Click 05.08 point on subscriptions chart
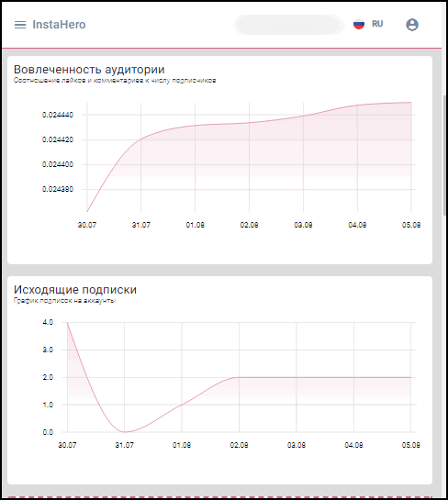This screenshot has height=500, width=448. pos(411,377)
